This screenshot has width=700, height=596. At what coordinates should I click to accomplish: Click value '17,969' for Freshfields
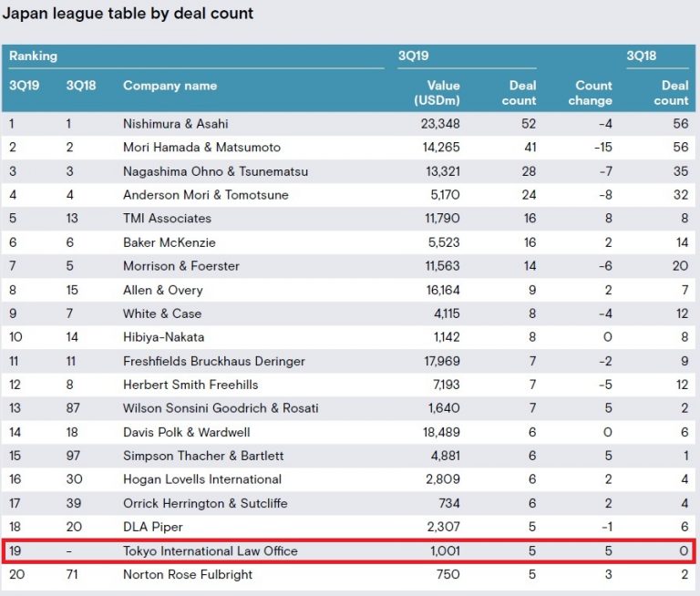coord(442,361)
